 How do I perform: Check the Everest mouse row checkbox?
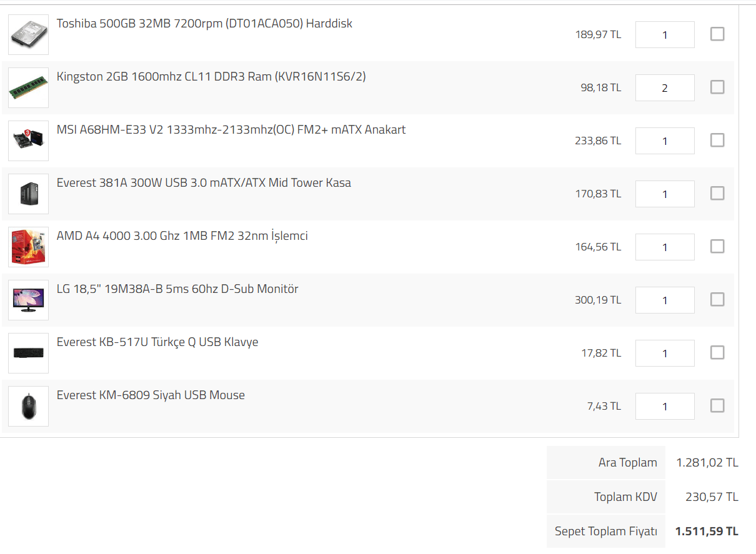point(717,406)
